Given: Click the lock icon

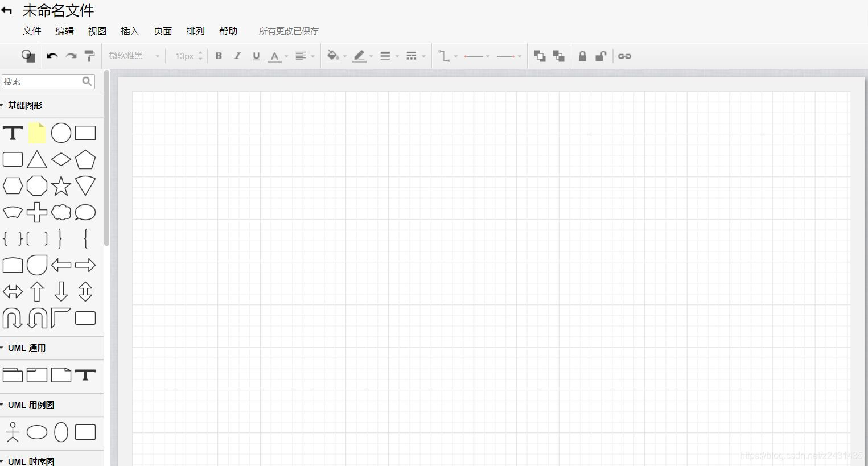Looking at the screenshot, I should tap(582, 56).
